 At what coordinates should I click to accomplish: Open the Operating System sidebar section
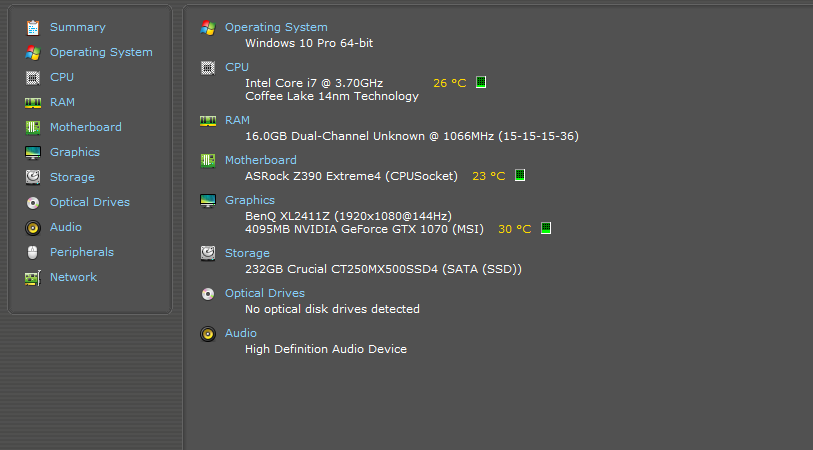point(101,52)
